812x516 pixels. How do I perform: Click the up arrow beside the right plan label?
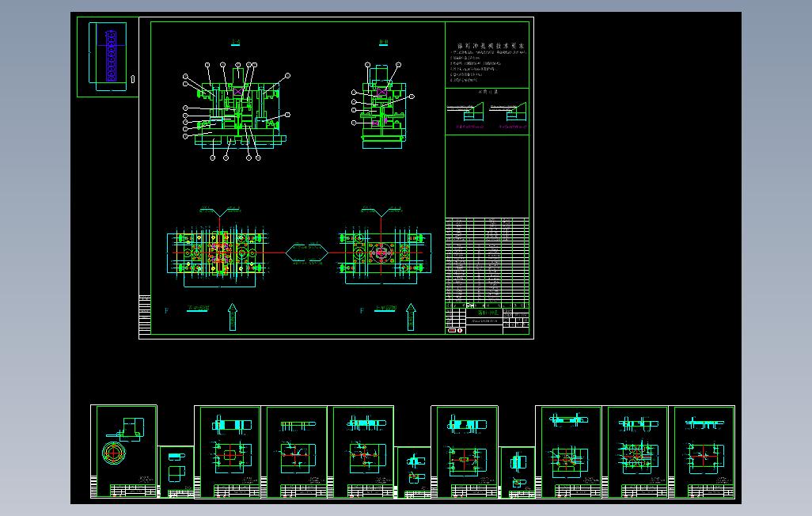pos(411,317)
